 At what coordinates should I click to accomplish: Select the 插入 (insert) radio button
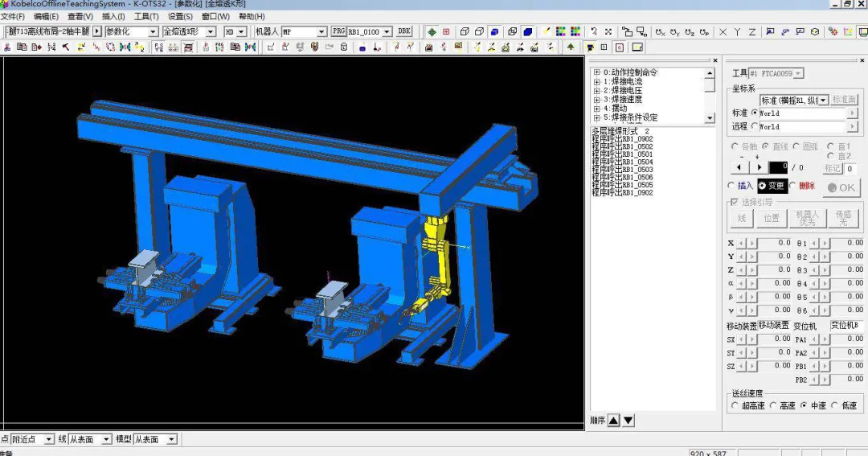tap(733, 186)
